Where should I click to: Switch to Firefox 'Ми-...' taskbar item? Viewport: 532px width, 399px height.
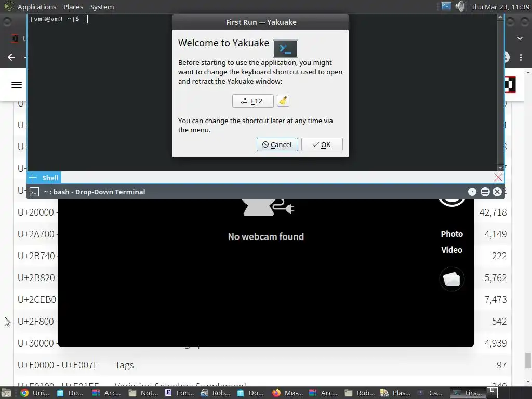tap(288, 393)
